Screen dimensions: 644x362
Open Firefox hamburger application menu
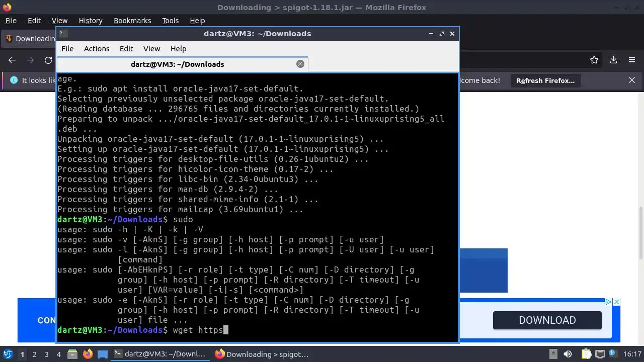click(x=632, y=60)
